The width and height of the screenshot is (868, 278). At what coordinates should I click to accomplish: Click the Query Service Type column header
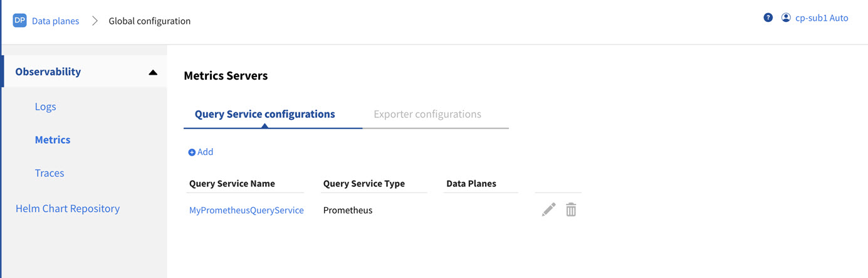click(364, 184)
